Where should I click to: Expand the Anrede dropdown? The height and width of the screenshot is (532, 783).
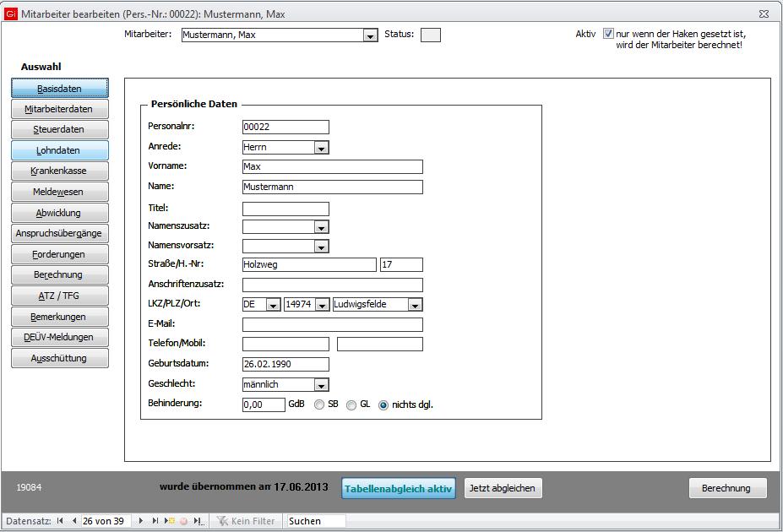[x=321, y=148]
